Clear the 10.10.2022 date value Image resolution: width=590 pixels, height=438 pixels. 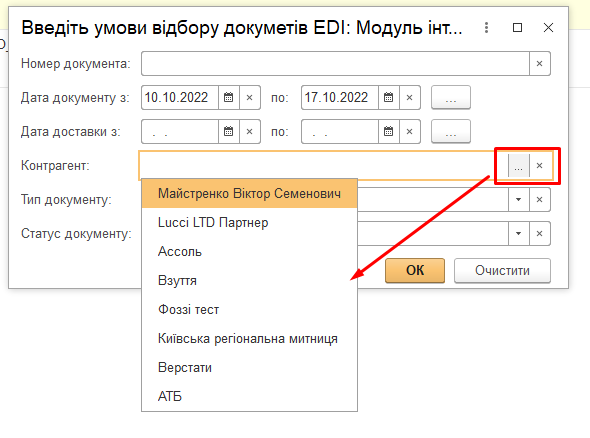[249, 97]
